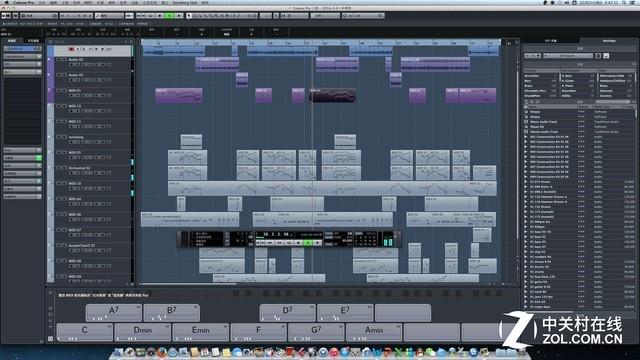
Task: Click Record on the floating transport panel
Action: pyautogui.click(x=317, y=242)
